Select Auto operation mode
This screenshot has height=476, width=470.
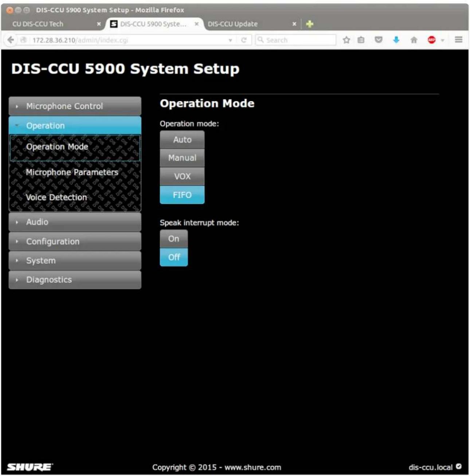tap(182, 139)
